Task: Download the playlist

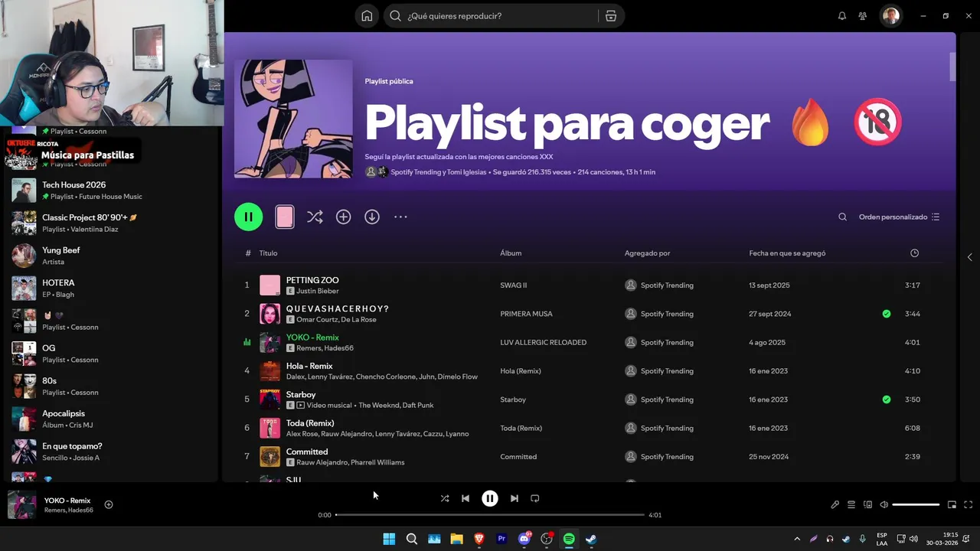Action: pos(372,217)
